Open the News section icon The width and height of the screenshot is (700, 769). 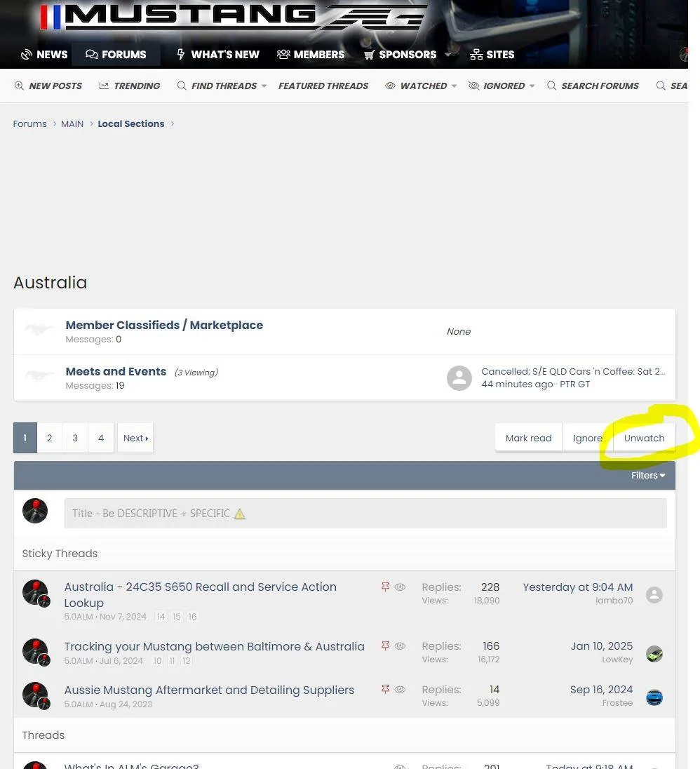tap(27, 55)
